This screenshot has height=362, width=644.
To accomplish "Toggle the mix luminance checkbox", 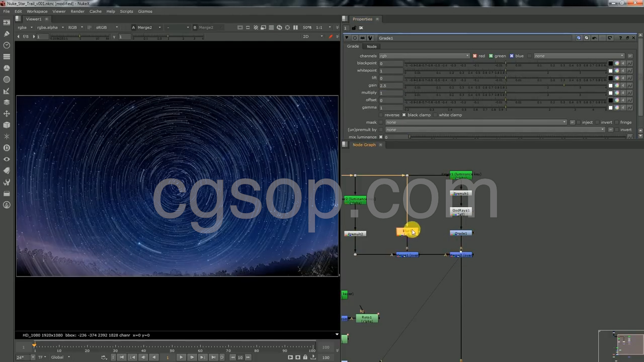I will click(380, 137).
